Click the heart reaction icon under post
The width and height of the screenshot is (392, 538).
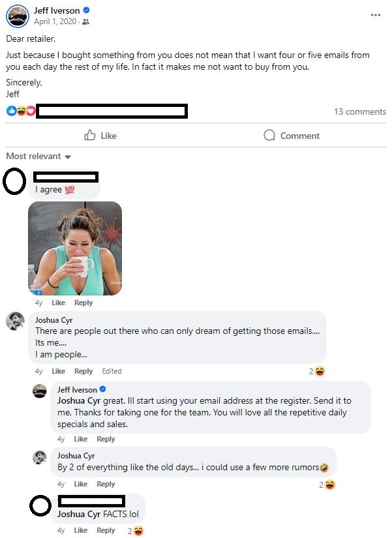(31, 111)
